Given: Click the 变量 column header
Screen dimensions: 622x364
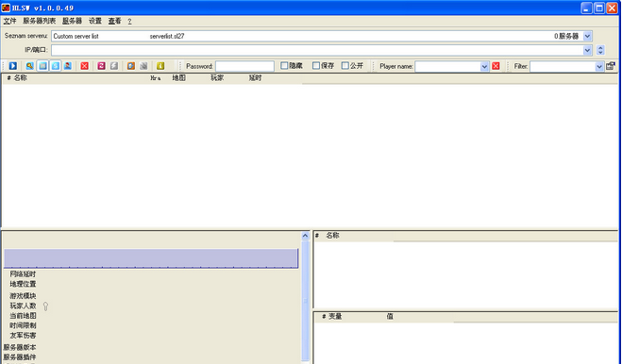Looking at the screenshot, I should [x=335, y=317].
